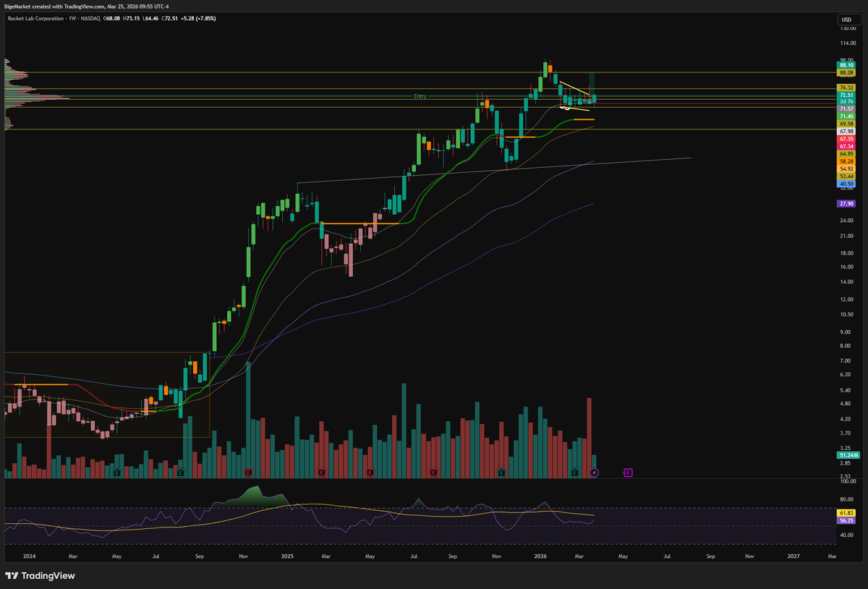Click the 6.20 price scale value

845,374
